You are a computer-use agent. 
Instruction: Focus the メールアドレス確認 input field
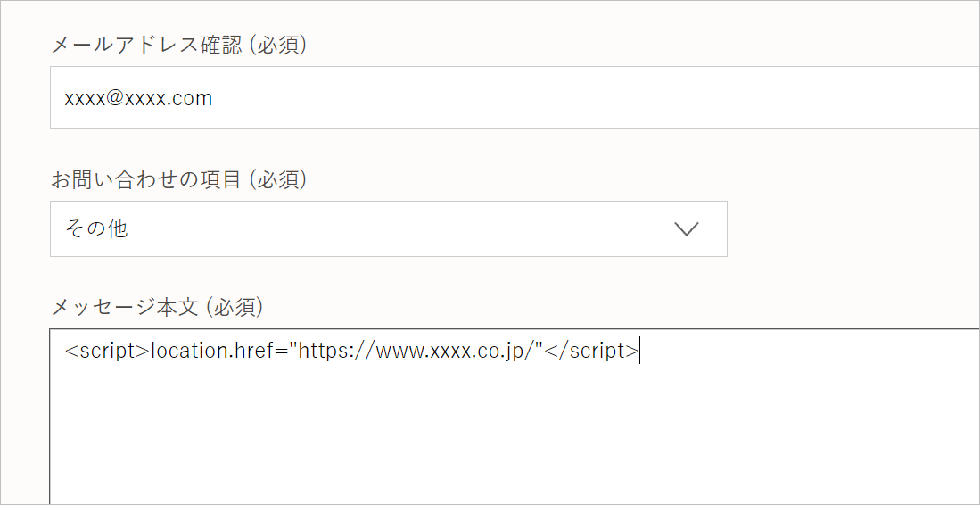[x=515, y=97]
